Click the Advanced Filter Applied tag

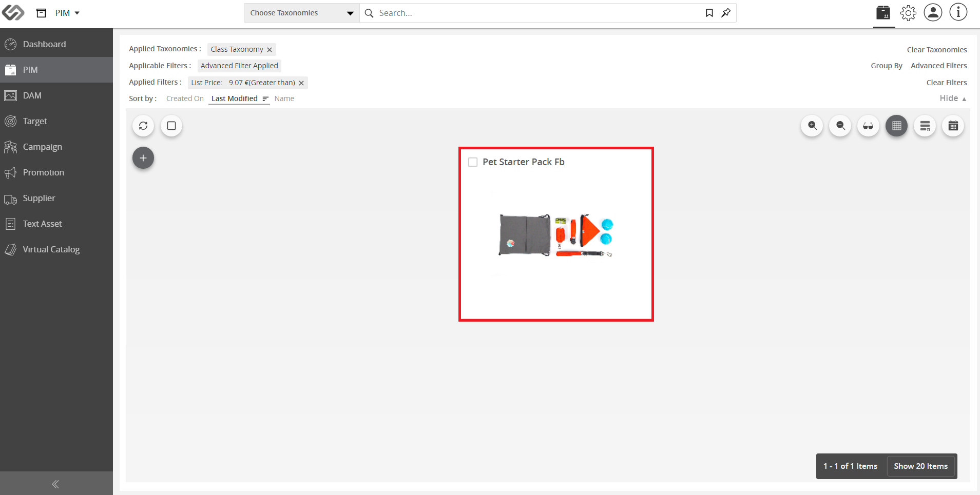239,66
